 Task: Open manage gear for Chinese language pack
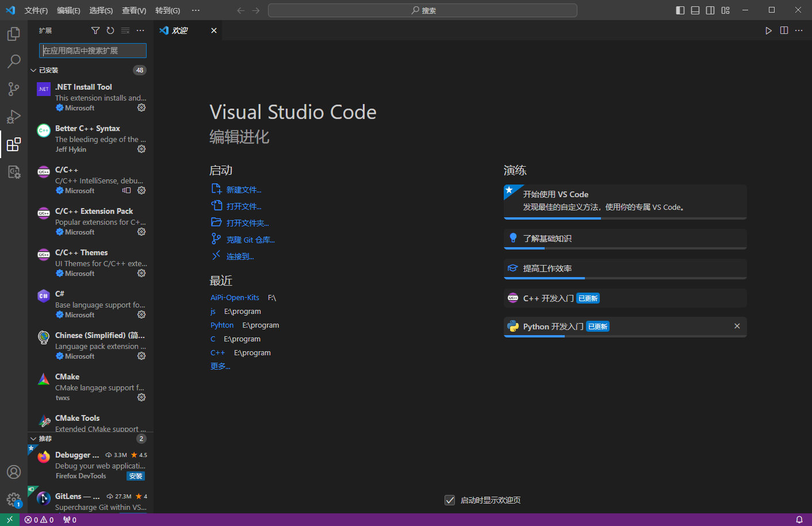click(x=141, y=356)
